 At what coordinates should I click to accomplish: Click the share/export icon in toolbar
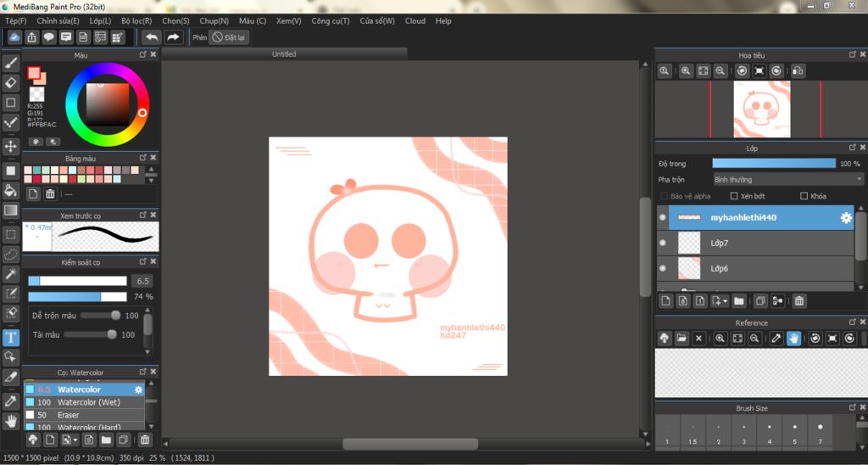click(32, 37)
